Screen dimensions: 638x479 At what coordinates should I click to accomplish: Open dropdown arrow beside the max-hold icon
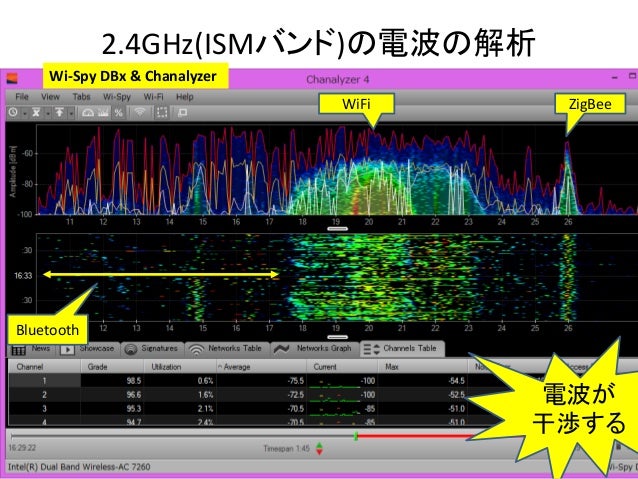pos(71,113)
